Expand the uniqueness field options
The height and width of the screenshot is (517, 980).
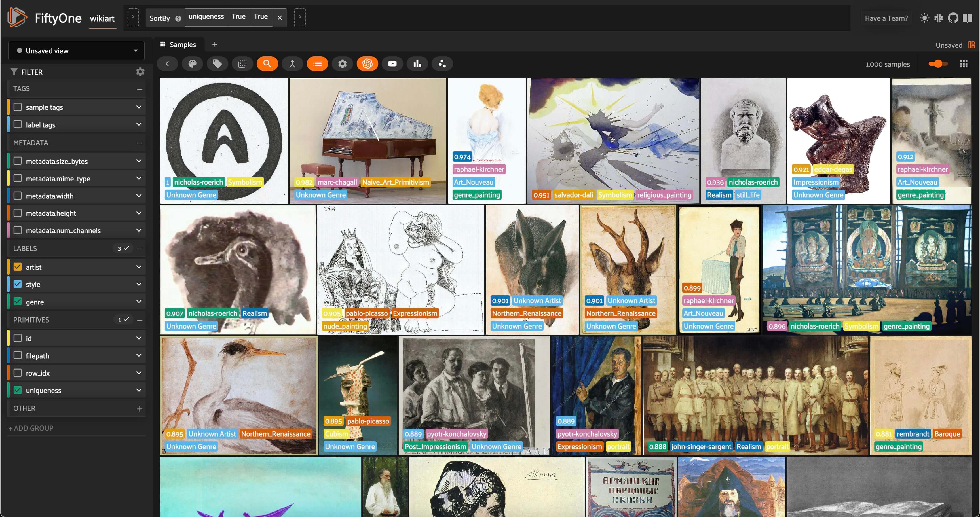(x=138, y=390)
